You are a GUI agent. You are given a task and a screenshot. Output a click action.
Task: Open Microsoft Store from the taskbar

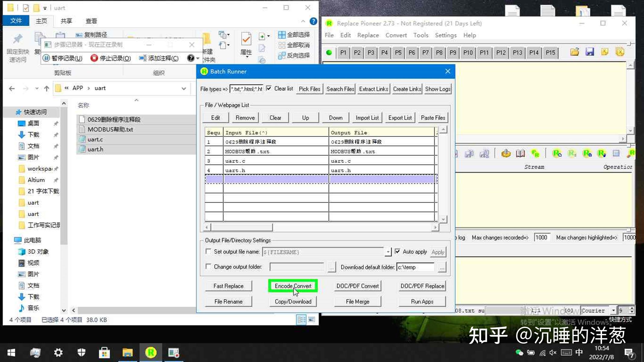[x=104, y=353]
